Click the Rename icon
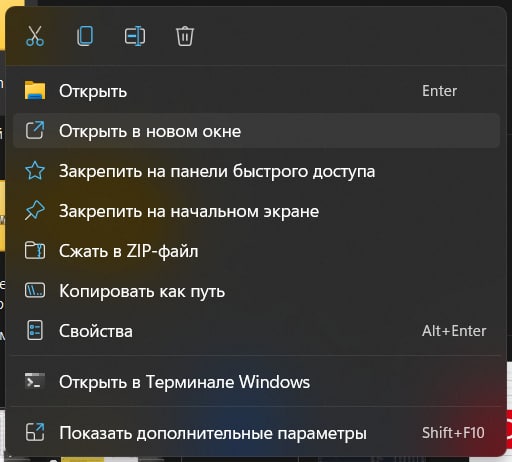This screenshot has height=462, width=512. click(x=135, y=36)
